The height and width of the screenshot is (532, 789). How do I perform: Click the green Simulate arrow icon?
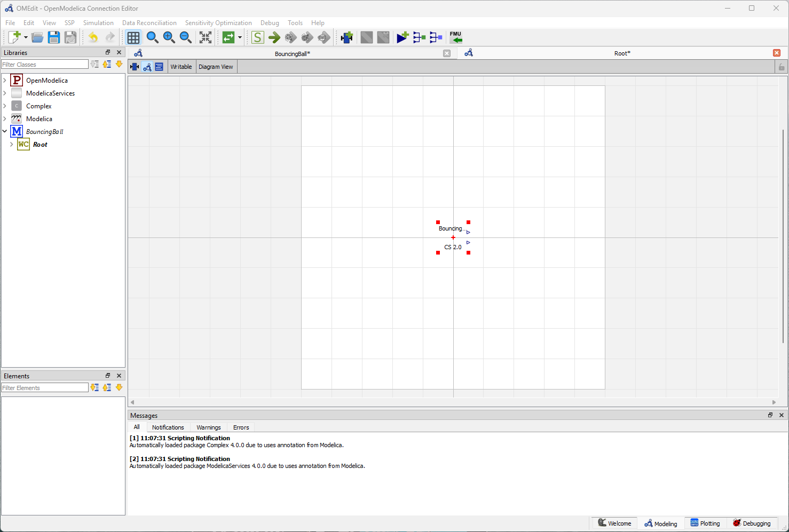click(274, 37)
